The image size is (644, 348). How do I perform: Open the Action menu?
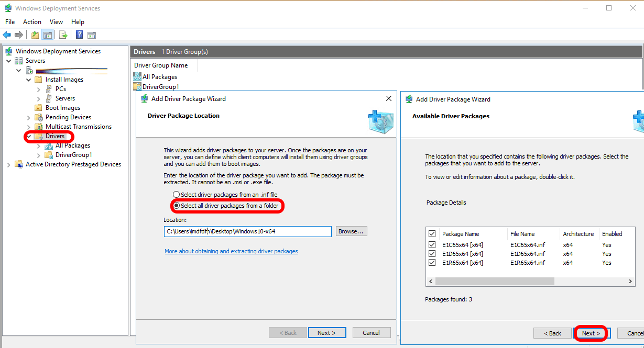tap(32, 22)
